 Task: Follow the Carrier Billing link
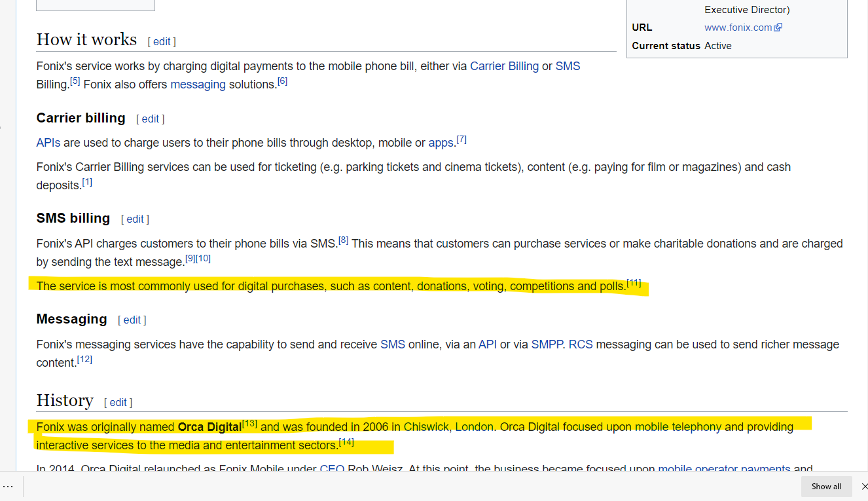pyautogui.click(x=504, y=66)
